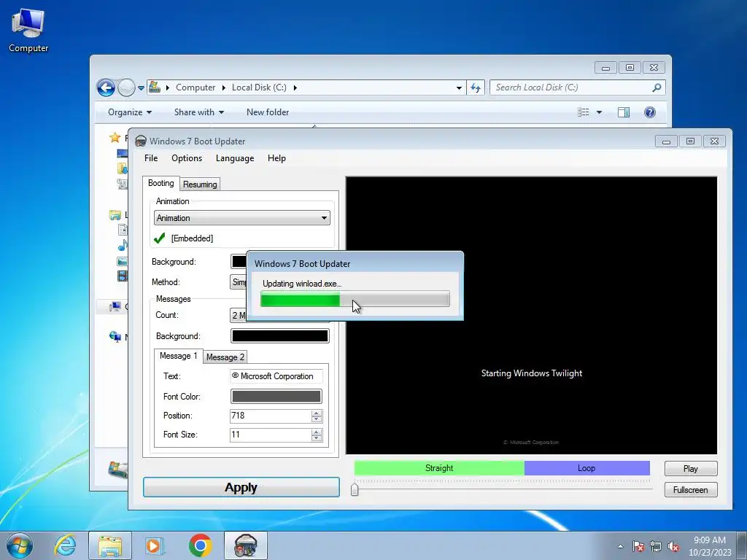The width and height of the screenshot is (747, 560).
Task: Open the Organize menu in Explorer
Action: pos(130,112)
